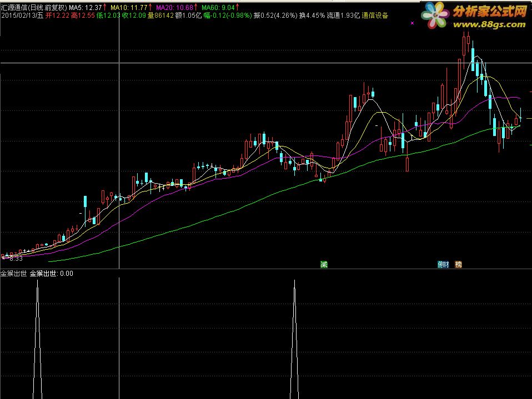Viewport: 532px width, 399px height.
Task: Click the small purple x marker near top
Action: tap(412, 23)
